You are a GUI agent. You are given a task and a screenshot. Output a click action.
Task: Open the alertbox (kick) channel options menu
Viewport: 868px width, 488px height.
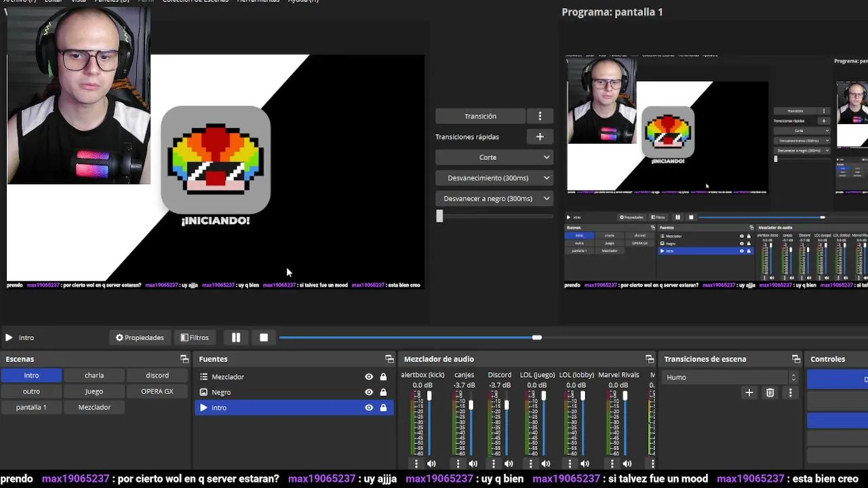(x=416, y=464)
